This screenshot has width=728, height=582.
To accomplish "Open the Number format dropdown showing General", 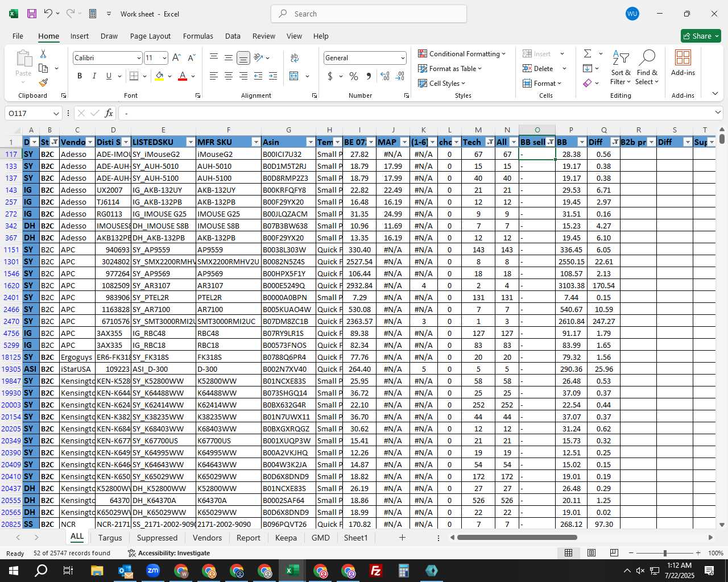I will pos(403,58).
